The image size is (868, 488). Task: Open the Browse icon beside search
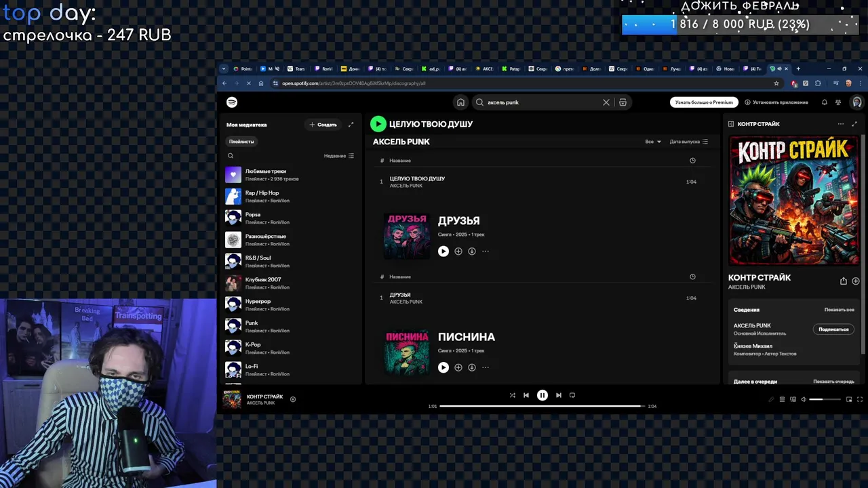click(623, 102)
